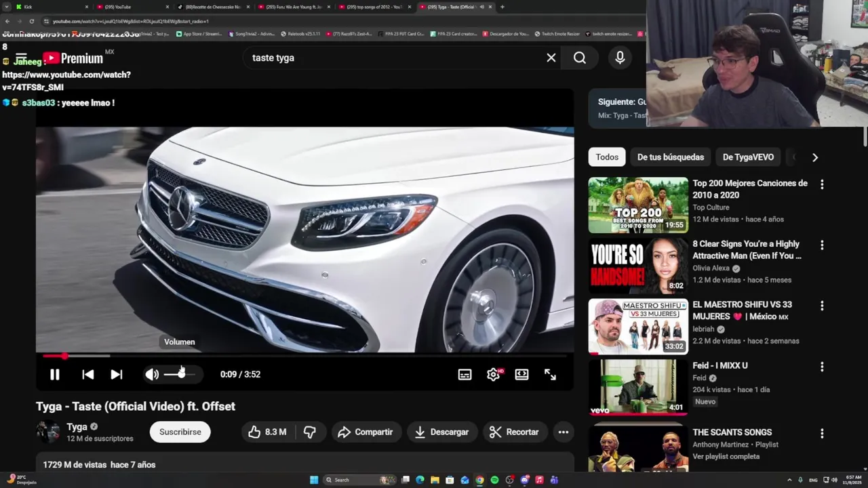Open the '8 Clear Signs You're a Highly' video title

click(x=747, y=249)
